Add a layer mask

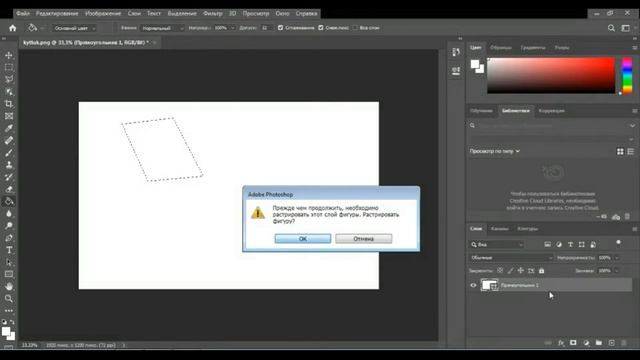(x=573, y=343)
